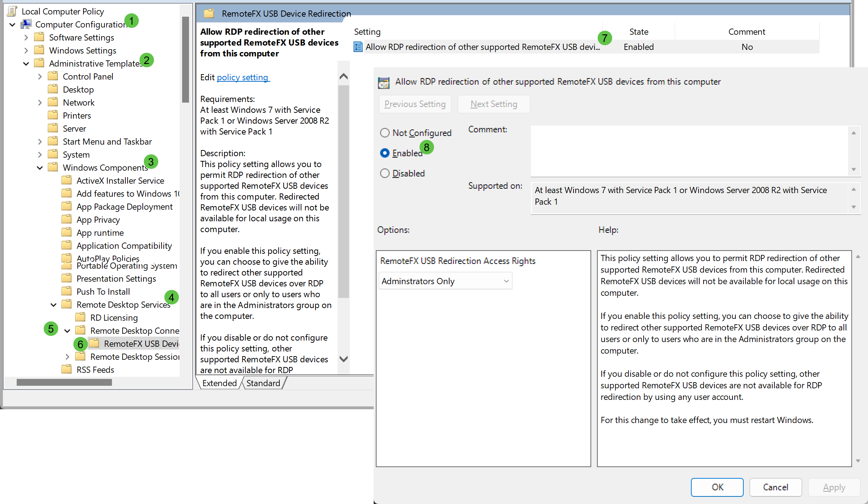Click the description pane scroll down arrow
The height and width of the screenshot is (504, 868).
coord(344,359)
